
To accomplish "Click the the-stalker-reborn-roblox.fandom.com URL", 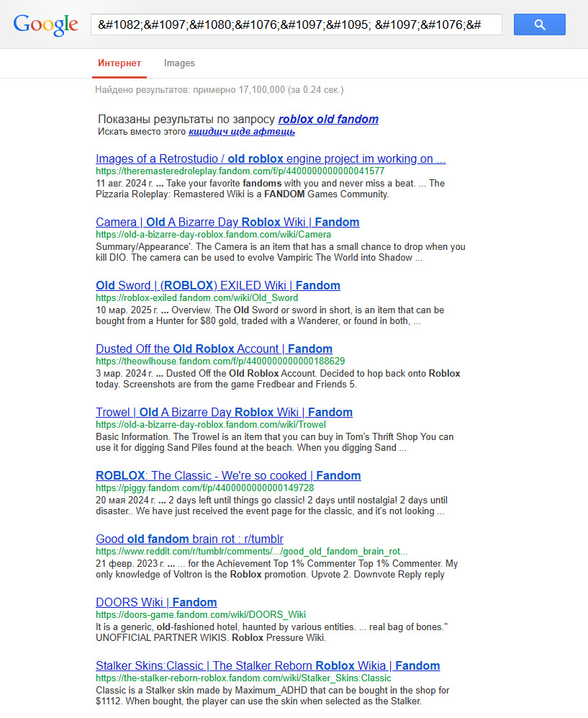I will (x=243, y=678).
